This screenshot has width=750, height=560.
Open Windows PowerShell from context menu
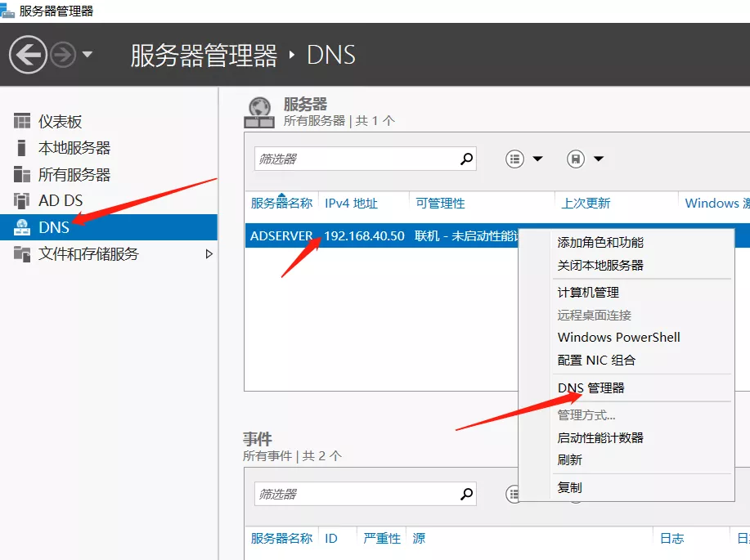[618, 338]
